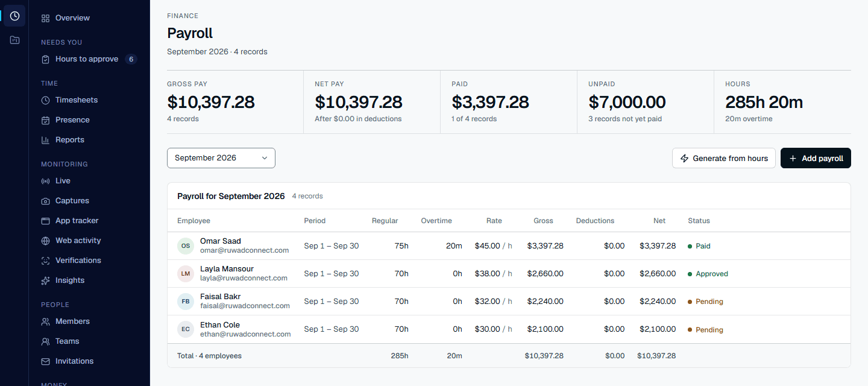Go to Hours to approve
This screenshot has width=868, height=386.
point(89,59)
